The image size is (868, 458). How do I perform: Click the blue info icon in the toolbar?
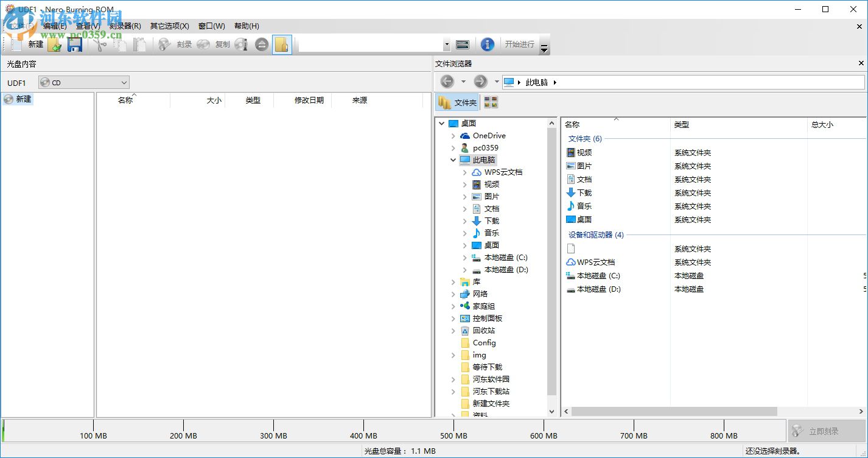[x=488, y=44]
